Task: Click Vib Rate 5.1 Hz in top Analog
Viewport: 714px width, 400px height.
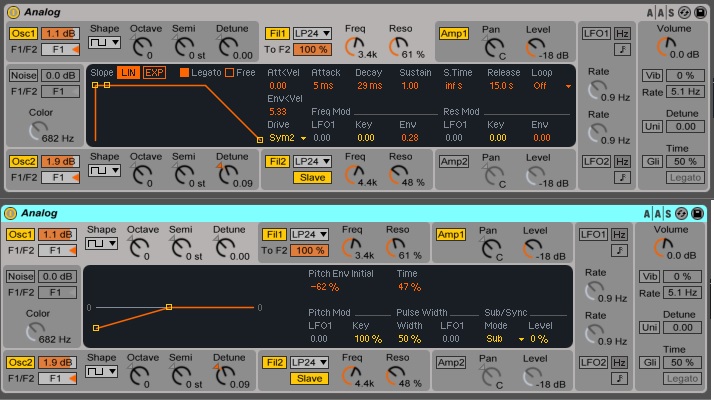Action: click(x=685, y=92)
